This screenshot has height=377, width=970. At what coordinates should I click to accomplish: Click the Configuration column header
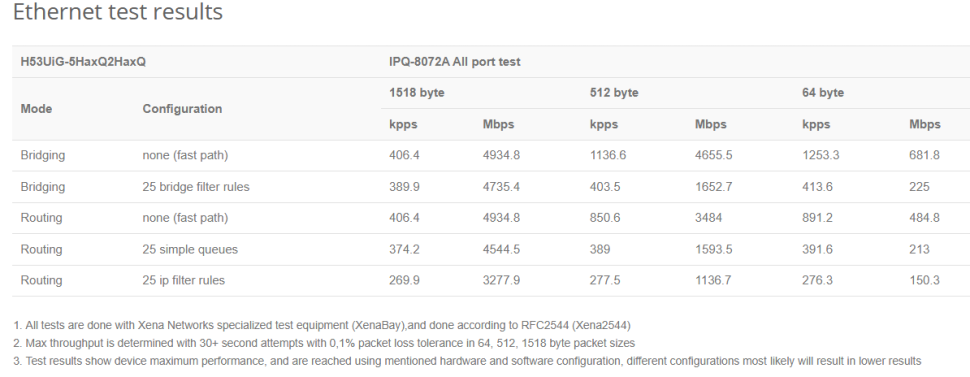(182, 108)
